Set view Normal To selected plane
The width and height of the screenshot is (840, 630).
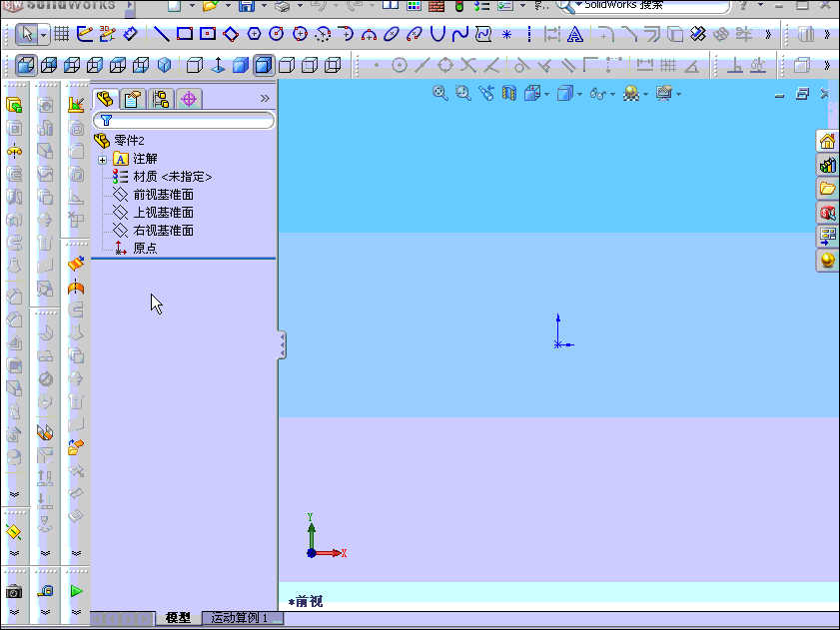click(218, 65)
